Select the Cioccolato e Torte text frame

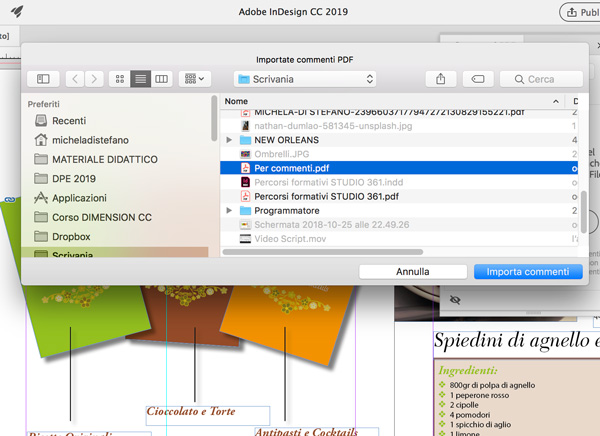[x=208, y=415]
